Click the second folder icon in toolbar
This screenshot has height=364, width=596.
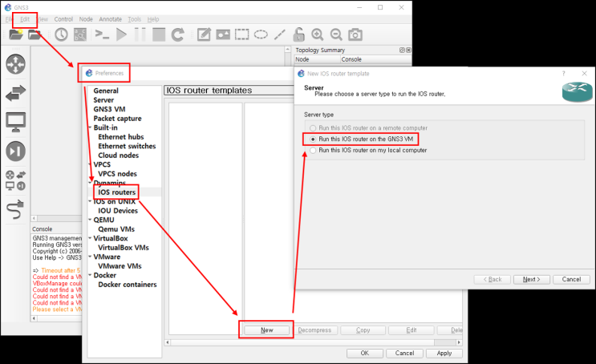click(x=34, y=34)
